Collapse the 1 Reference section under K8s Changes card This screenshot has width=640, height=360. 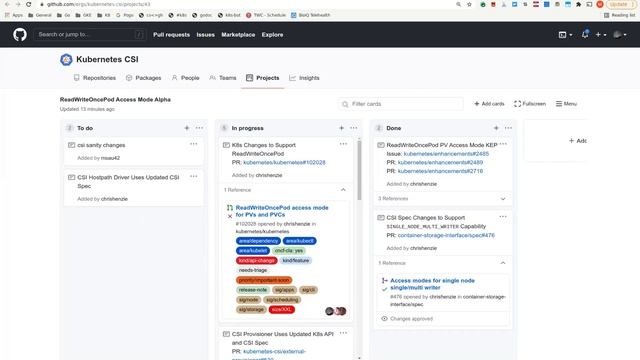343,190
